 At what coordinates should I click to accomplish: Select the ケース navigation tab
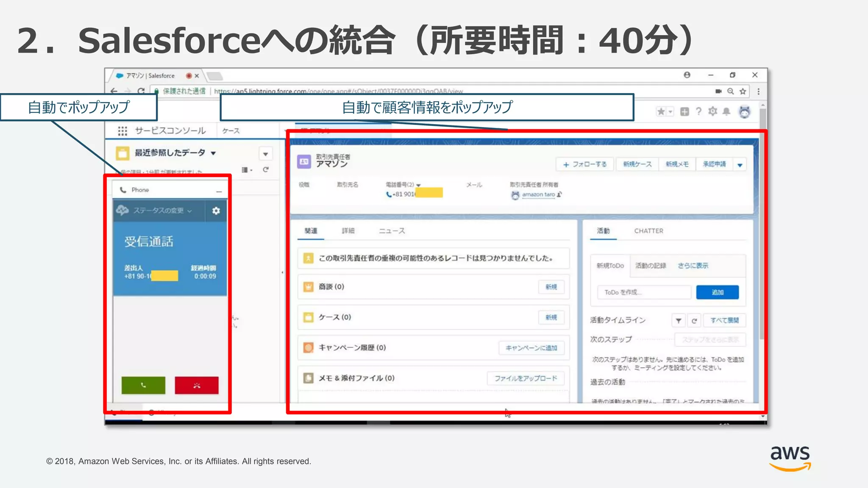pyautogui.click(x=231, y=131)
